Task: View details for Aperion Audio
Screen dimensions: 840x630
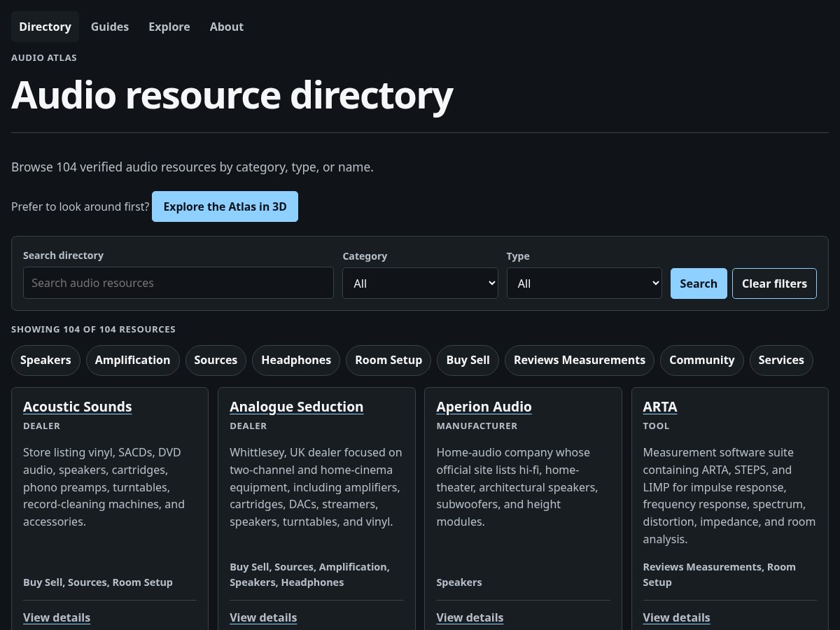Action: point(470,617)
